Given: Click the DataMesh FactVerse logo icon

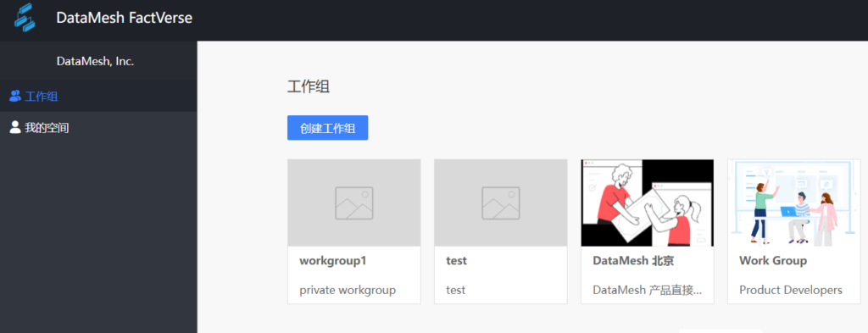Looking at the screenshot, I should 25,18.
